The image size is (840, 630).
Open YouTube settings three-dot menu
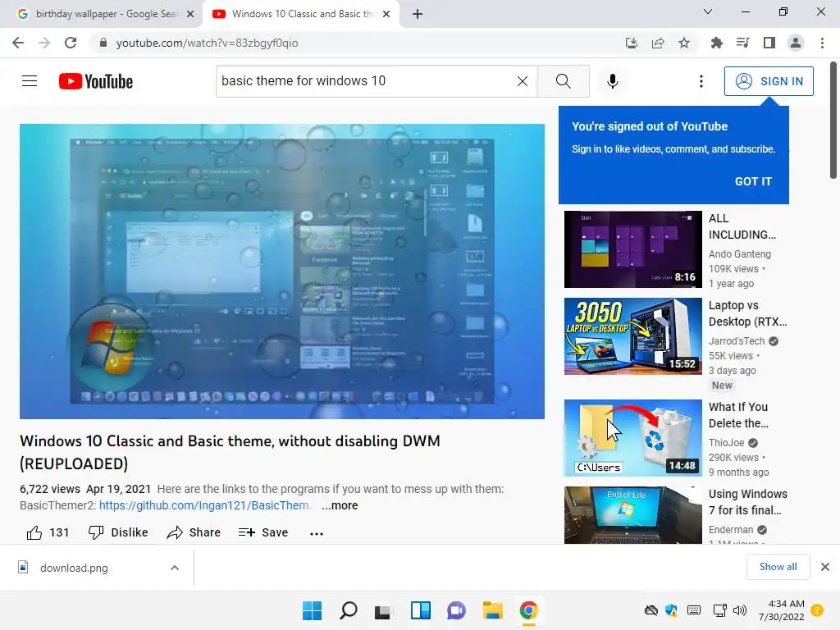701,81
